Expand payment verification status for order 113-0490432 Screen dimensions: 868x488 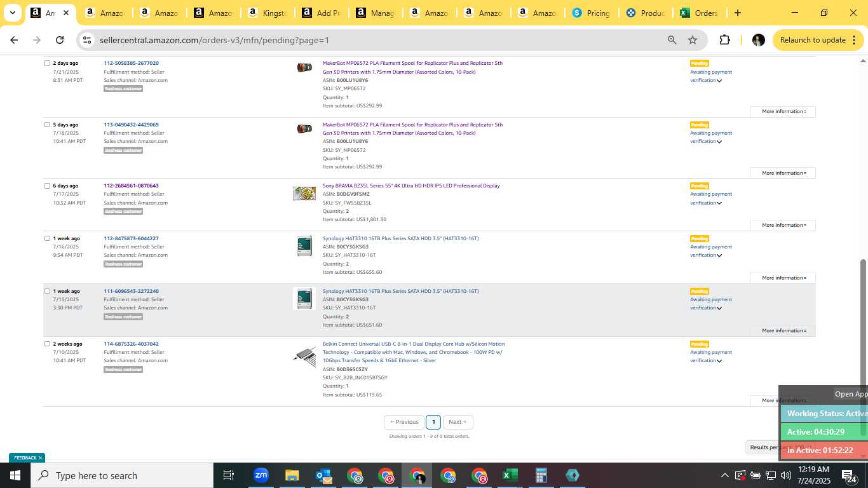tap(719, 142)
